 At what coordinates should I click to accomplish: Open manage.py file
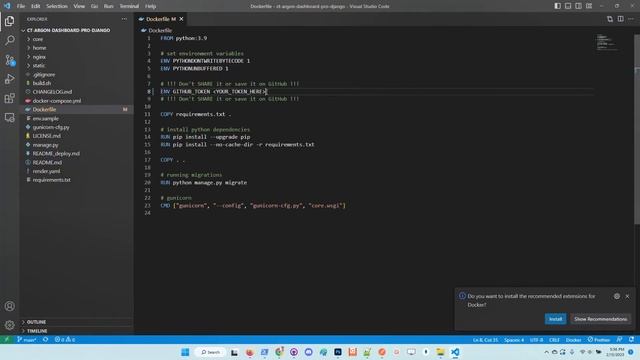(76, 145)
